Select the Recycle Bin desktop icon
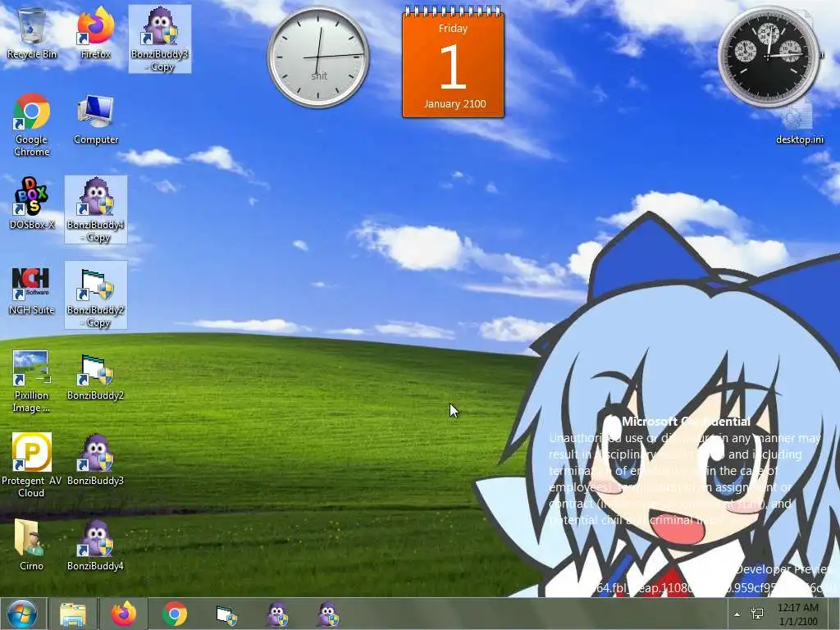Image resolution: width=840 pixels, height=630 pixels. click(32, 34)
